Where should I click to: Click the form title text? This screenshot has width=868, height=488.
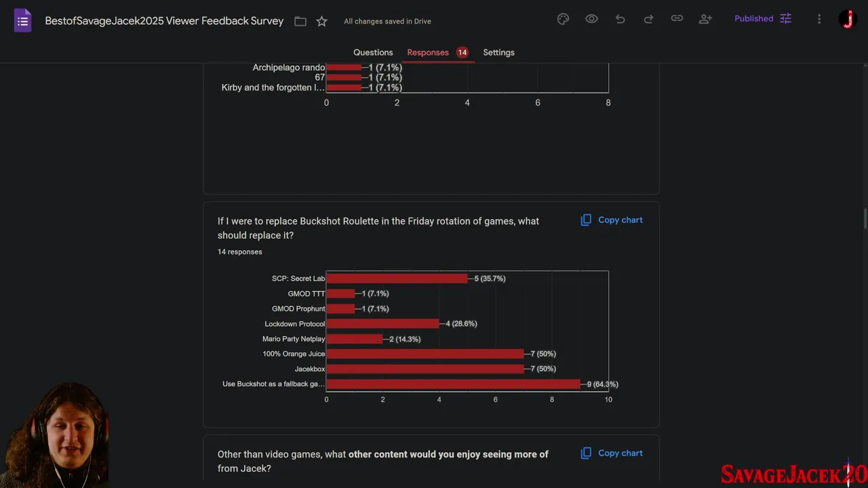tap(164, 21)
